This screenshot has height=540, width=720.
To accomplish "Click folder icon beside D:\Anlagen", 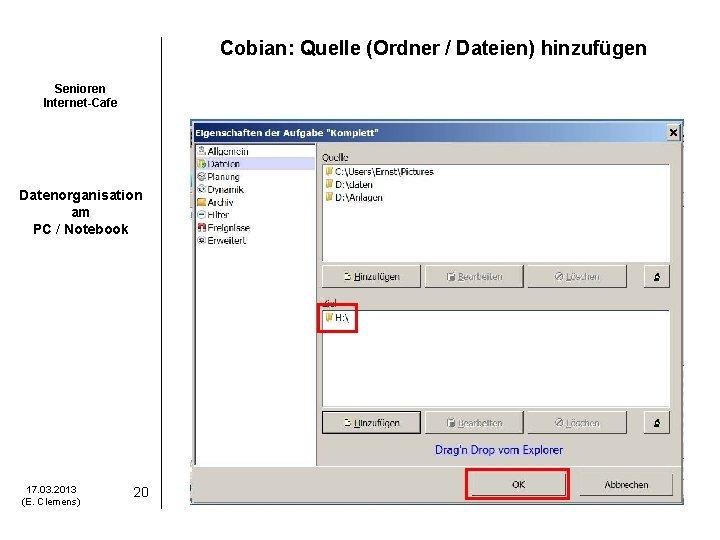I will pyautogui.click(x=329, y=197).
